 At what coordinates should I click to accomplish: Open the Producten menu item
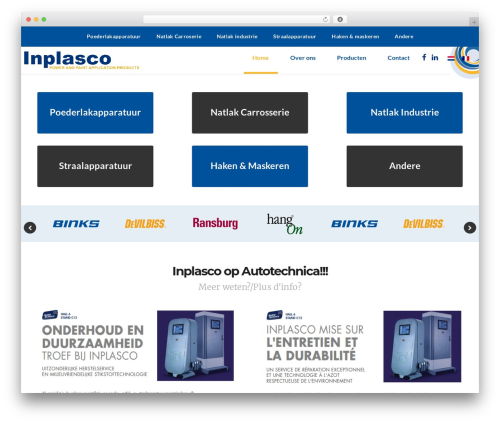point(351,58)
